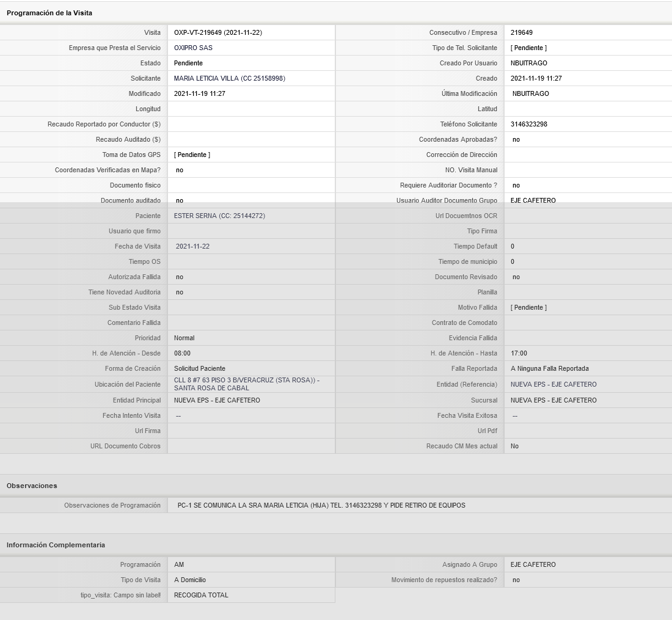672x620 pixels.
Task: Select Coordenadas Aprobadas value no
Action: click(x=516, y=140)
